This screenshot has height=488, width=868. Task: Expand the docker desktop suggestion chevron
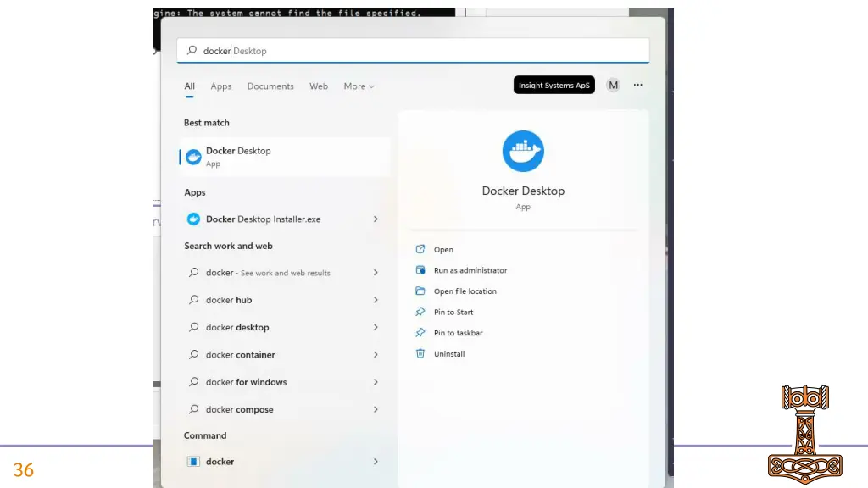tap(376, 327)
